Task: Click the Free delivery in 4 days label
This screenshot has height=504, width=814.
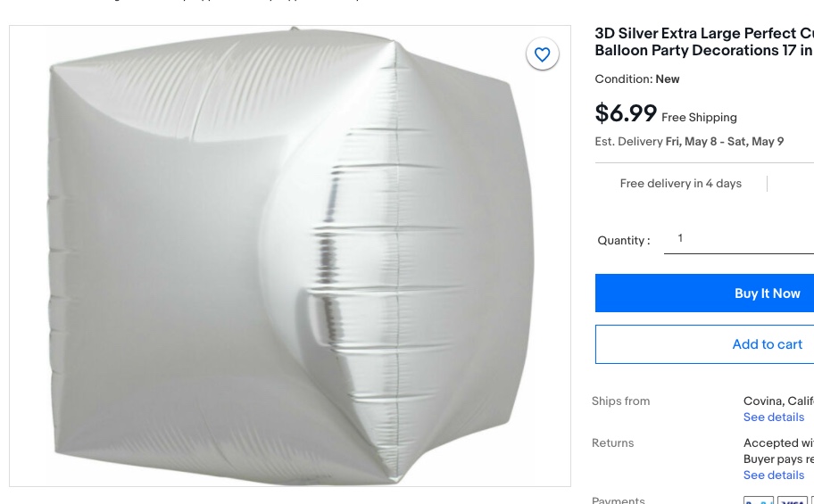Action: coord(680,184)
